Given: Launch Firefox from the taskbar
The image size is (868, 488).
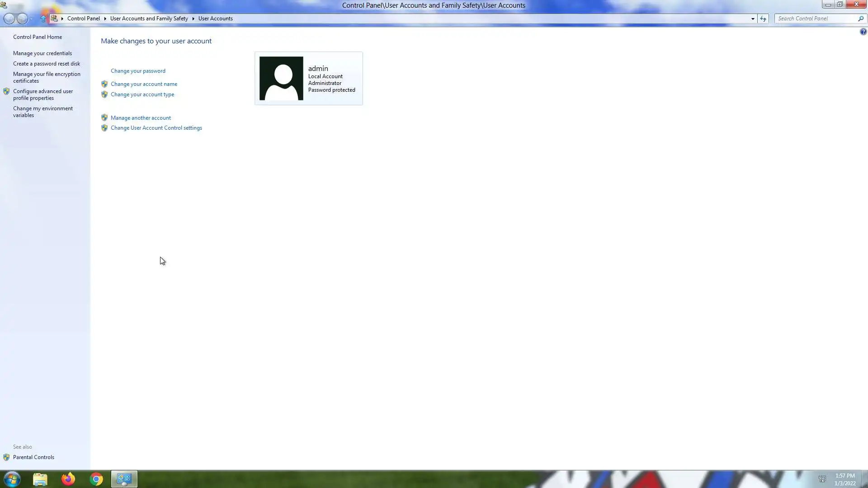Looking at the screenshot, I should pos(68,479).
